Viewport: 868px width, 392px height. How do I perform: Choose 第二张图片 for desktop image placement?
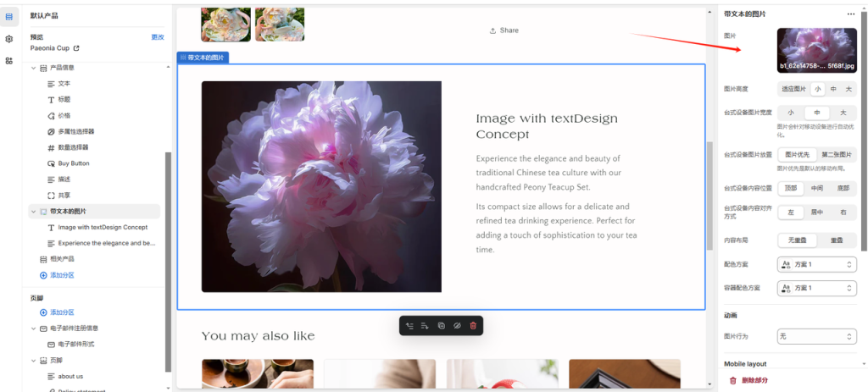coord(837,155)
